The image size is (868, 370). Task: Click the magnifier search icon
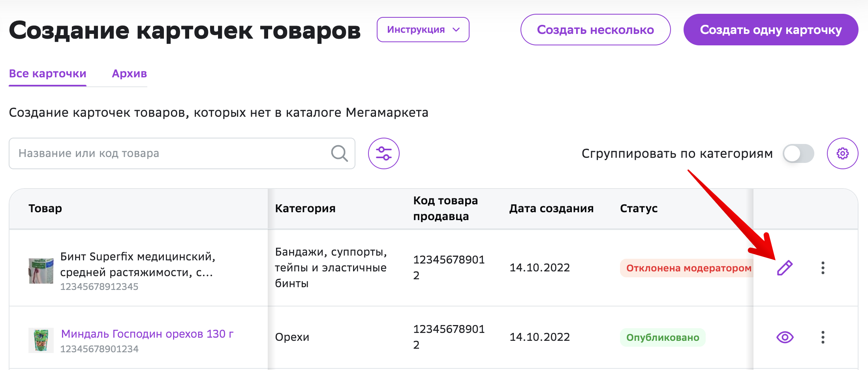coord(339,153)
